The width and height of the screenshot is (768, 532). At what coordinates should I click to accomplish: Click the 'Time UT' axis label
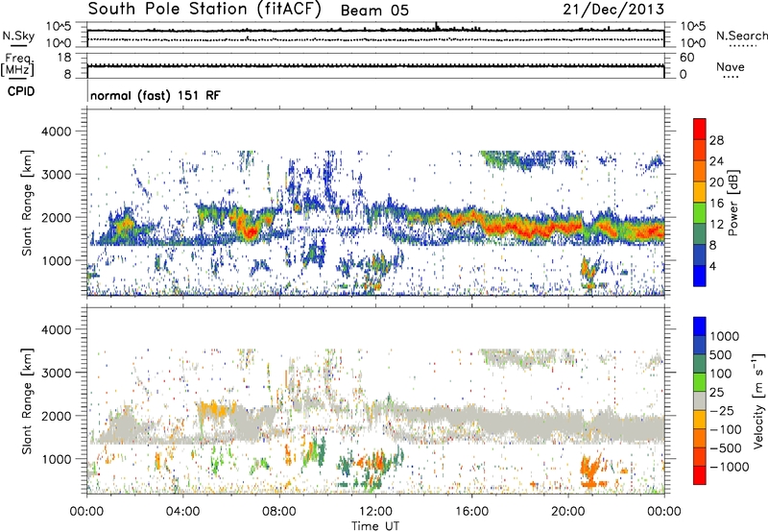pyautogui.click(x=375, y=526)
